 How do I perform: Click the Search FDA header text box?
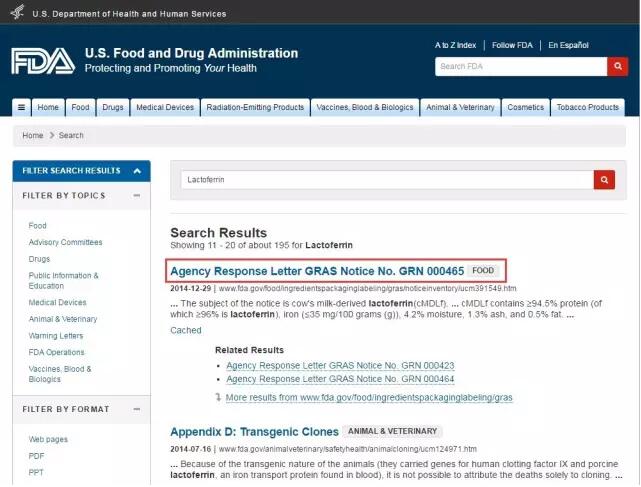(x=520, y=66)
